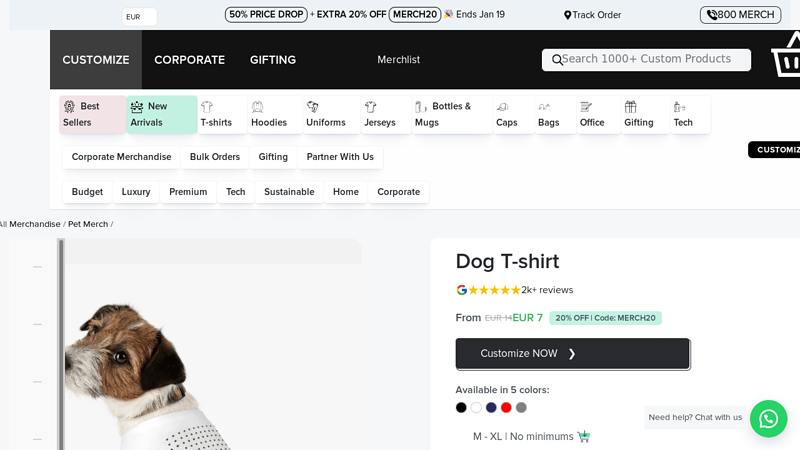
Task: Select the Budget filter chip
Action: click(x=87, y=192)
